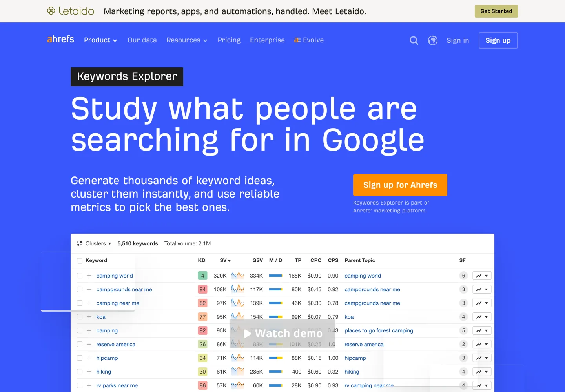Click camping world search volume sparkline
Viewport: 565px width, 392px height.
pyautogui.click(x=237, y=275)
